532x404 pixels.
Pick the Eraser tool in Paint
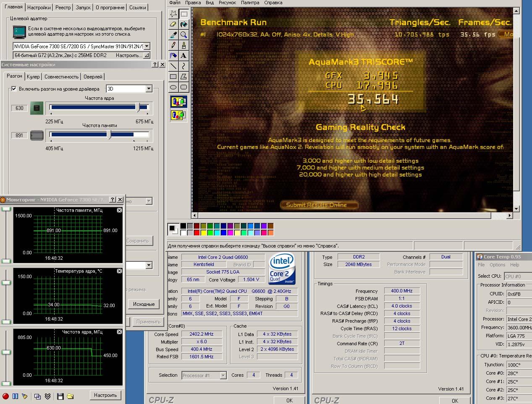coord(173,24)
